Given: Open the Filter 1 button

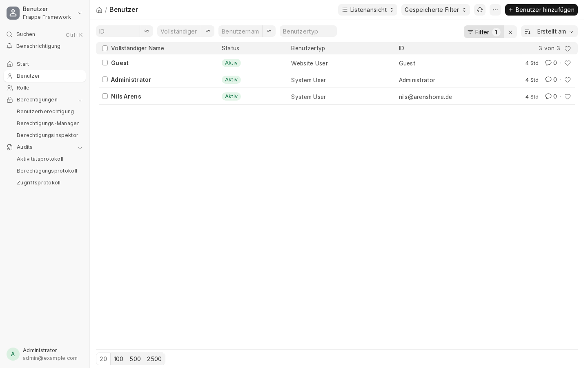Looking at the screenshot, I should pos(484,32).
